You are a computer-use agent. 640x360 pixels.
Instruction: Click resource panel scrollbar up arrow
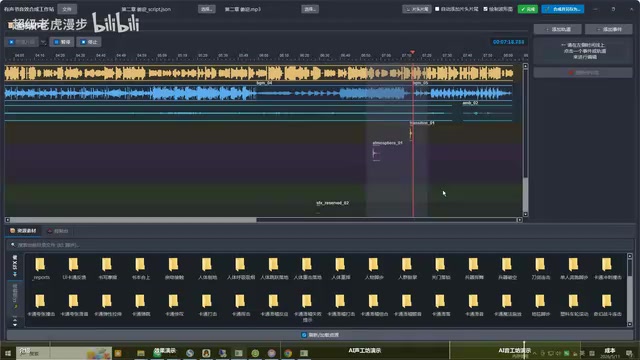coord(630,256)
